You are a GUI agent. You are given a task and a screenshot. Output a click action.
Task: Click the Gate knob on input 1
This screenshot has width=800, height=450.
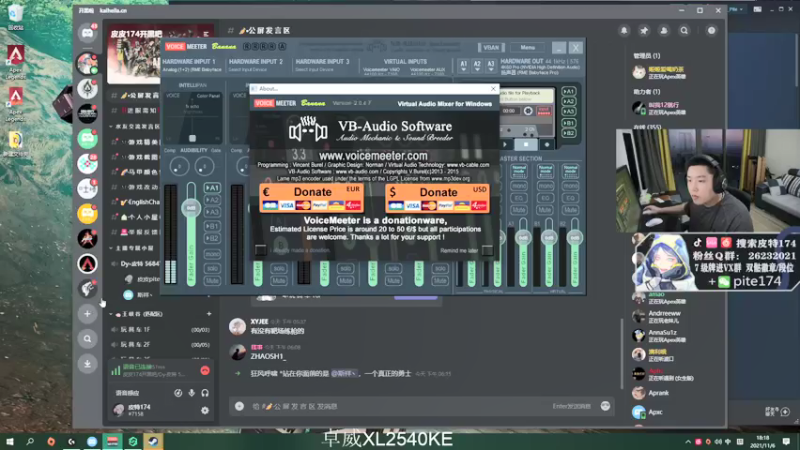pos(205,166)
